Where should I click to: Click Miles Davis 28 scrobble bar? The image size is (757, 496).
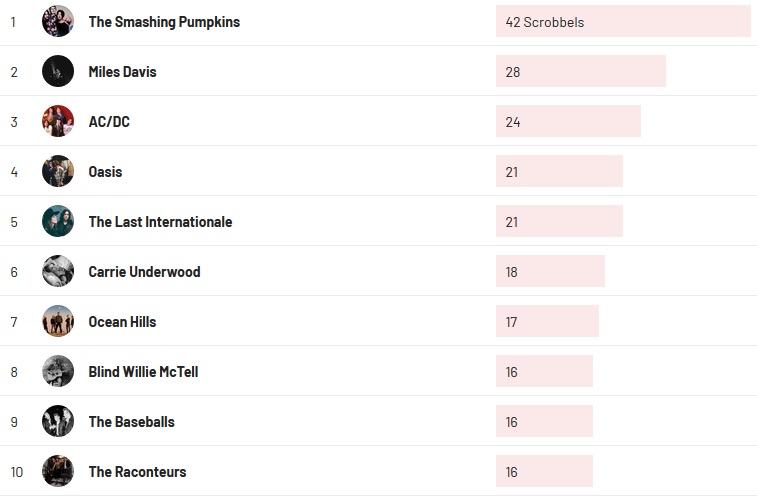coord(580,71)
